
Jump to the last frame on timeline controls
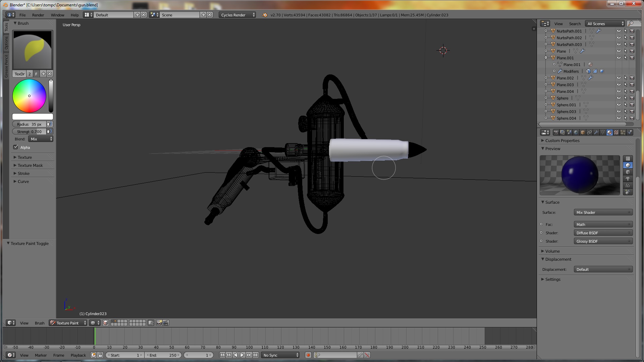(256, 355)
